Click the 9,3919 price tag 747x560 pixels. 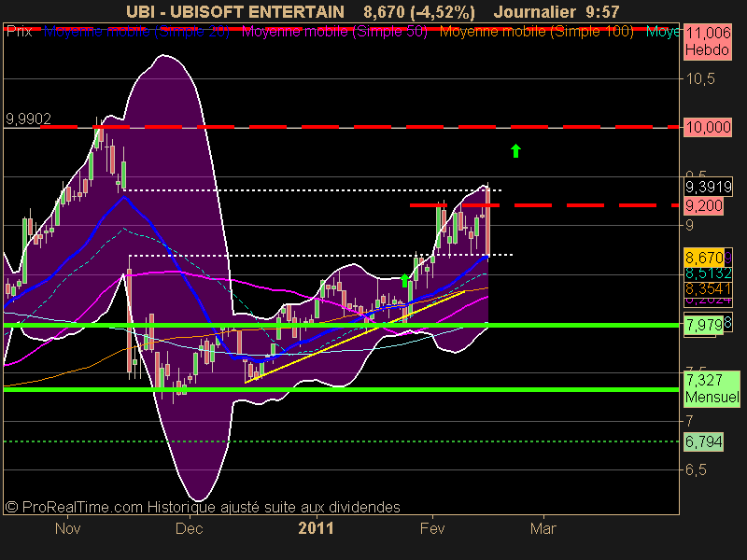tap(709, 187)
